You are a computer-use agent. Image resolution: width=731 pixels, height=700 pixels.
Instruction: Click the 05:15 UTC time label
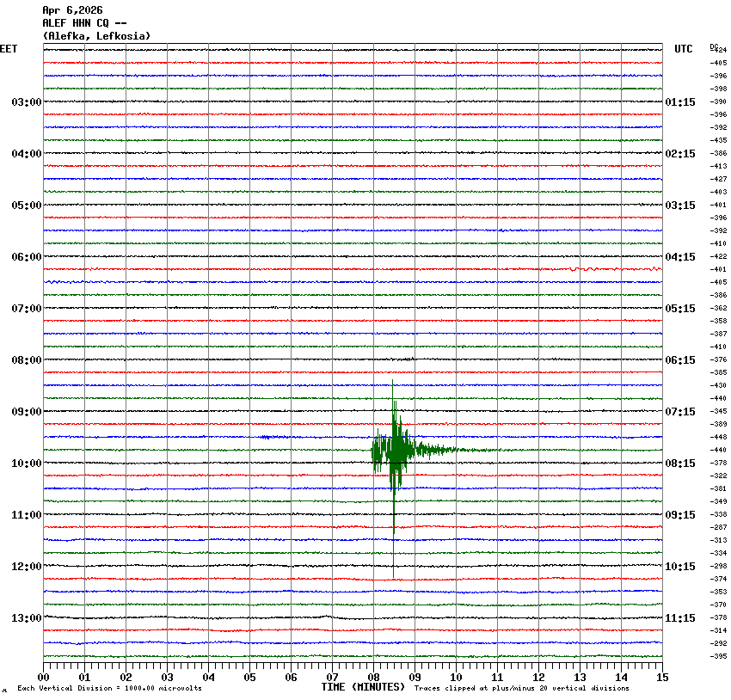(x=679, y=309)
